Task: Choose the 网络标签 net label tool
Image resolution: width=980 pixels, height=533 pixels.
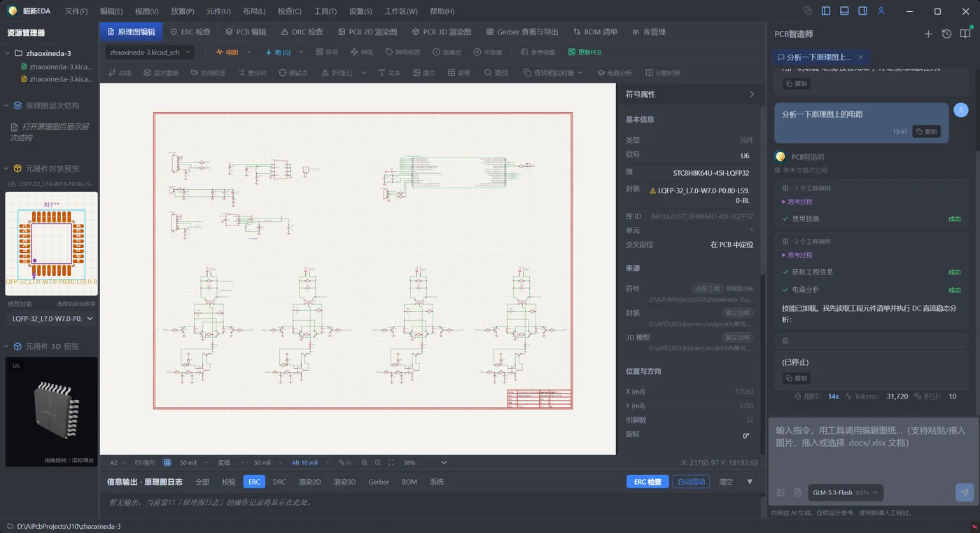Action: click(x=402, y=52)
